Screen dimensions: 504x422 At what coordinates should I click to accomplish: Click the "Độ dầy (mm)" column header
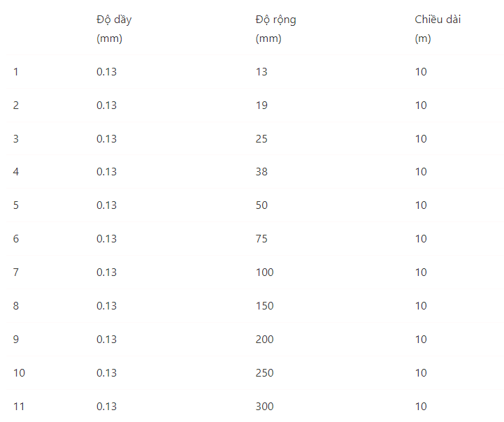point(114,29)
